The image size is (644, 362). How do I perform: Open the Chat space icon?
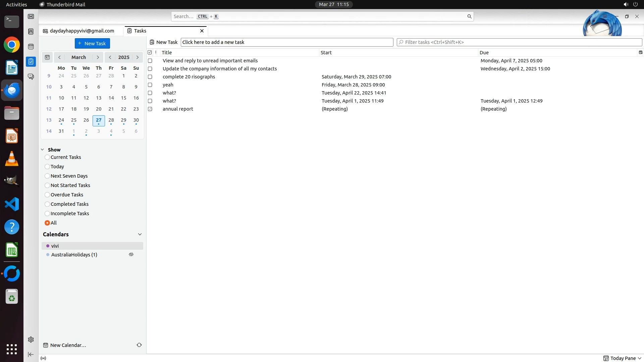(x=31, y=77)
